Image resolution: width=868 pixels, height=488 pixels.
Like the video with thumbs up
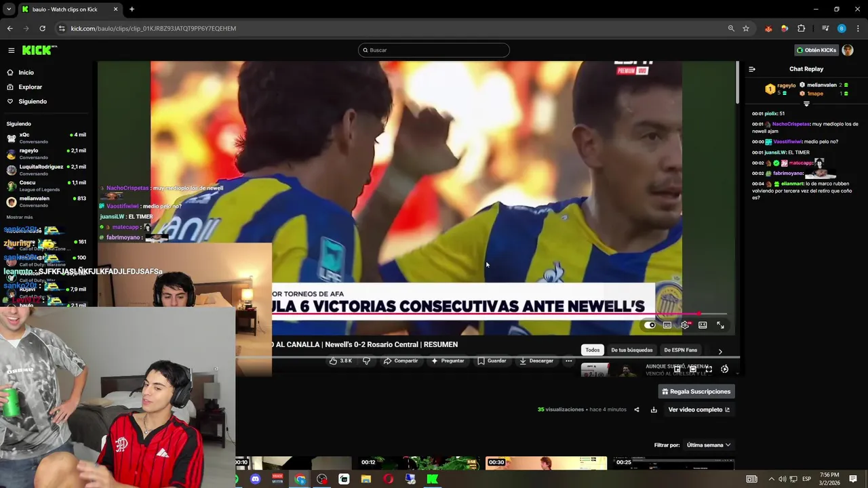[340, 361]
